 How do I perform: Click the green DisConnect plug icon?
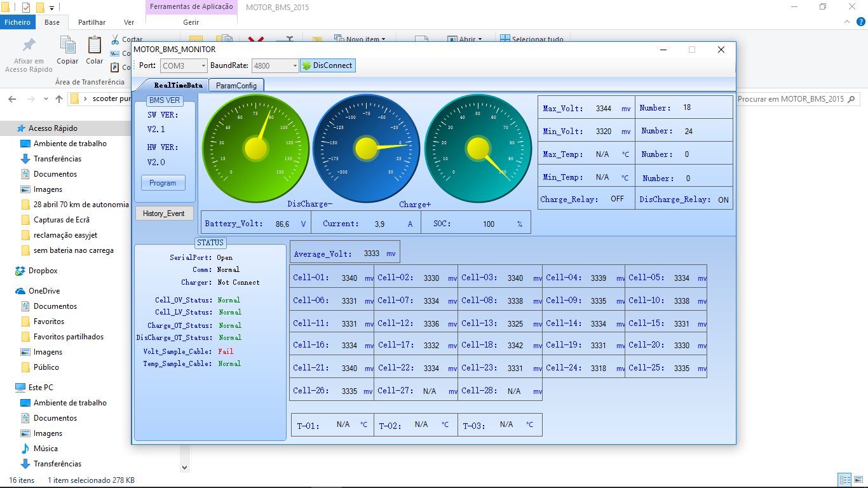[x=306, y=65]
